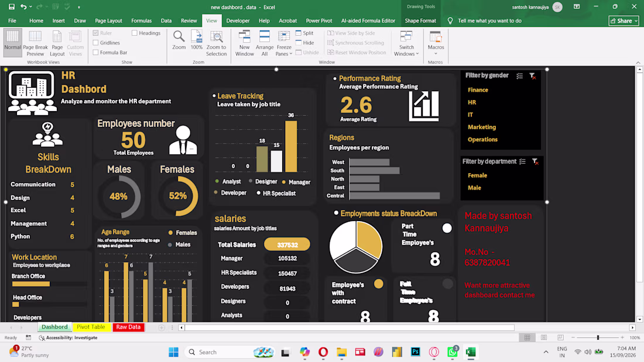The image size is (644, 362).
Task: Open Customize Quick Access Toolbar dropdown
Action: [79, 7]
